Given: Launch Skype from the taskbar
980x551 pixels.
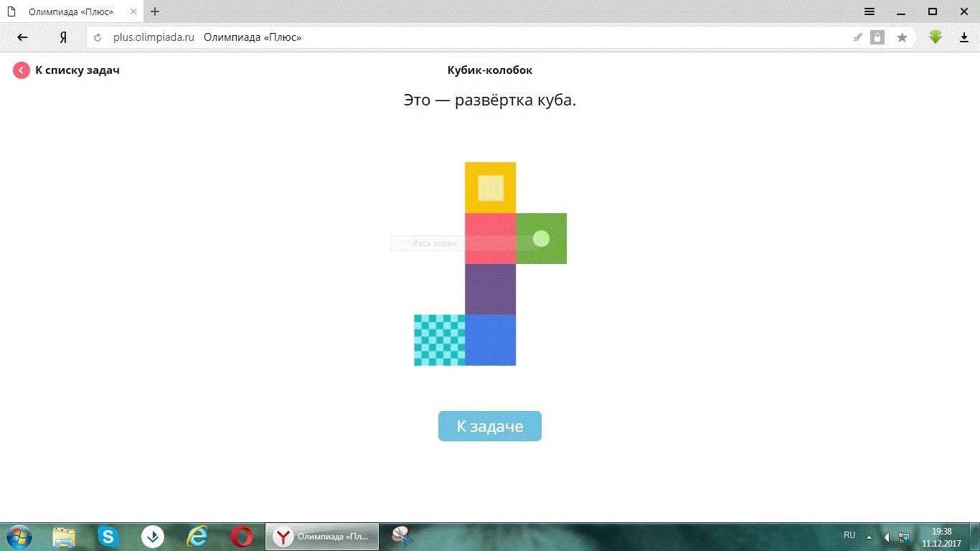Looking at the screenshot, I should [x=108, y=537].
